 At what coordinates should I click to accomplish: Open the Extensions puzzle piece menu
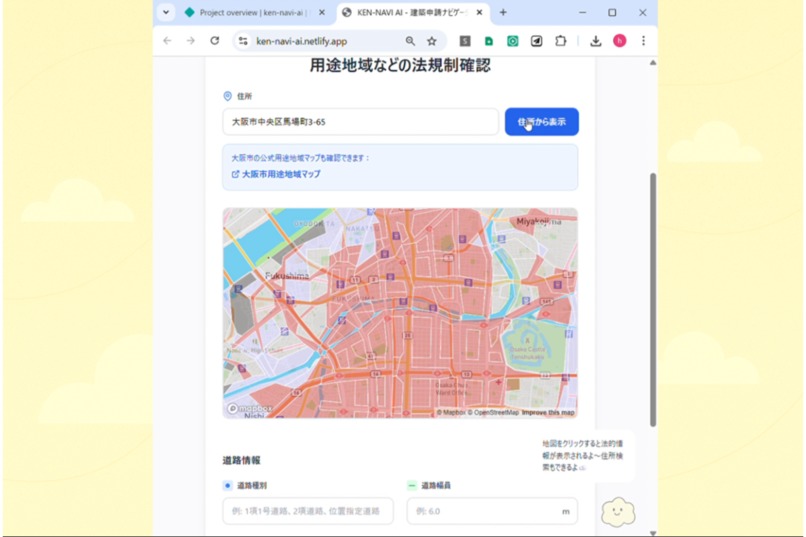click(x=561, y=41)
